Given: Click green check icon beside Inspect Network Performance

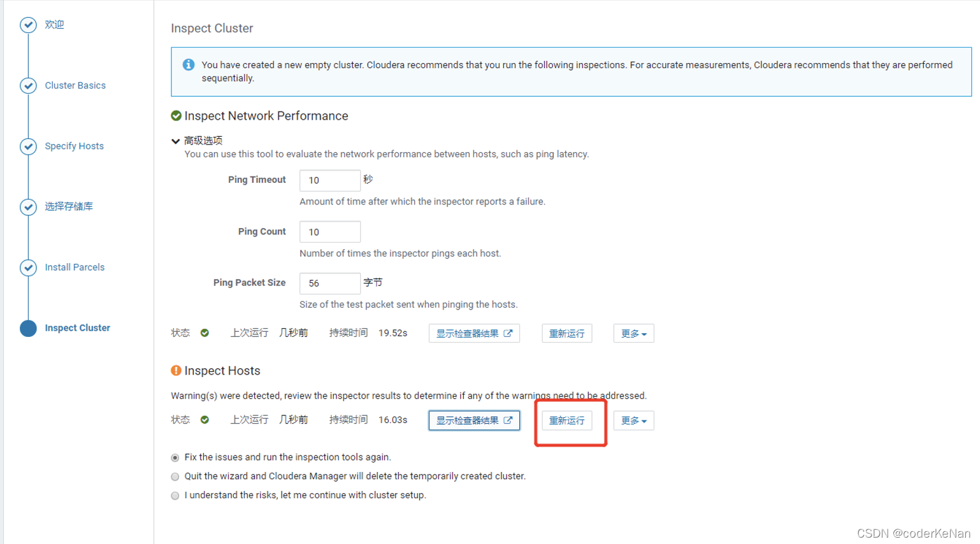Looking at the screenshot, I should (177, 116).
